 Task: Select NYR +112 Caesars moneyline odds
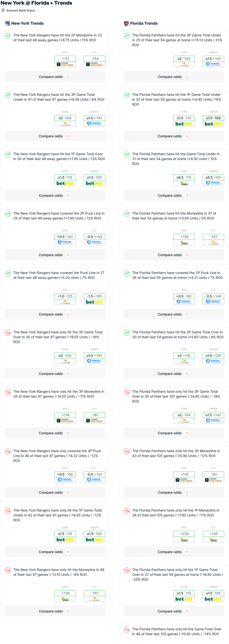[x=65, y=61]
